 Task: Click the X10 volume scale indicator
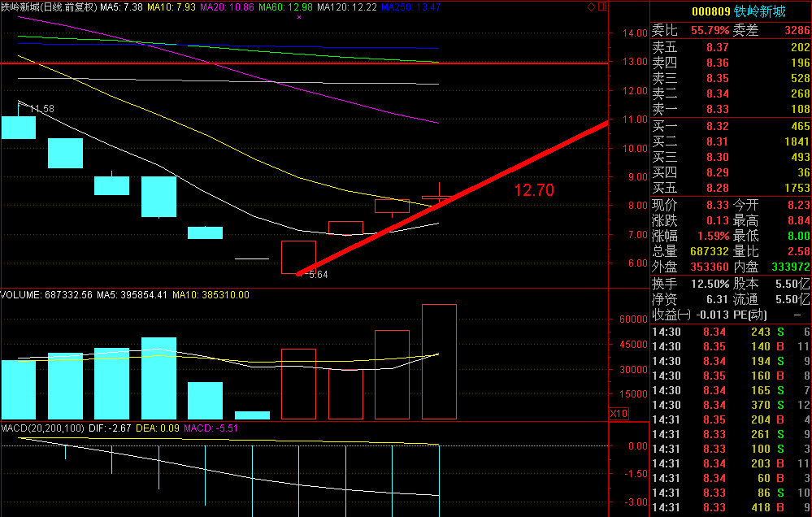(619, 414)
